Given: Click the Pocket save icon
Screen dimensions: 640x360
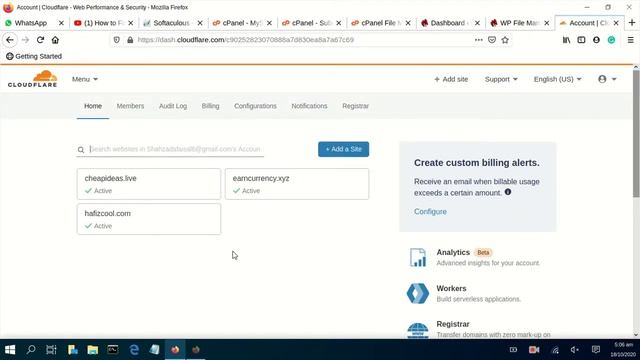Looking at the screenshot, I should (x=492, y=40).
